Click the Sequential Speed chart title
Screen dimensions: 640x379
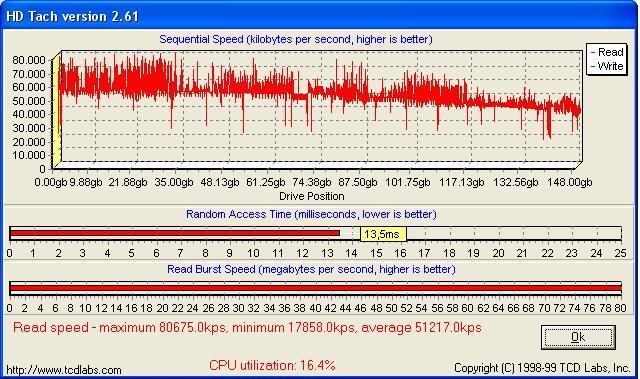pyautogui.click(x=296, y=39)
